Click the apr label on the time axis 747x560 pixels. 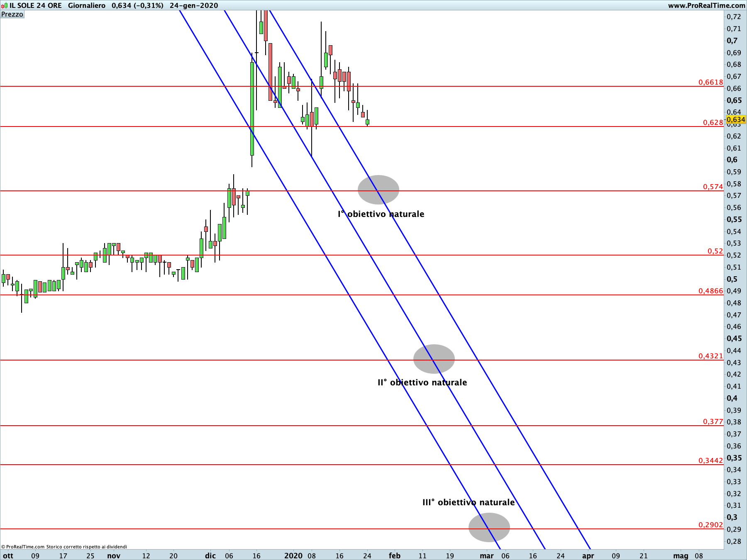(x=588, y=556)
